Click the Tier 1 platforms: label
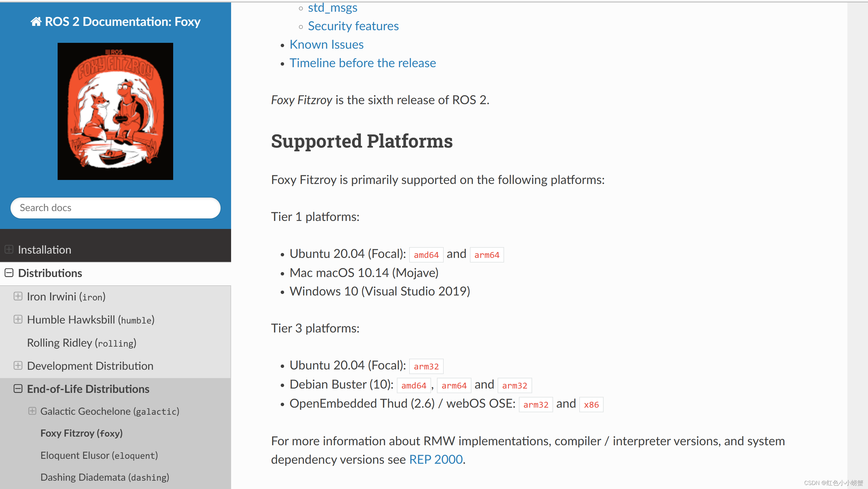868x489 pixels. click(x=315, y=217)
